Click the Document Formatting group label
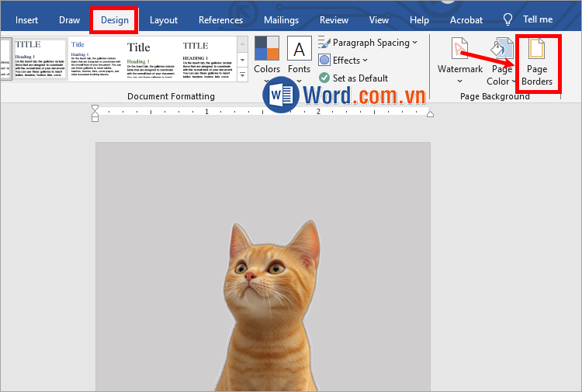 pyautogui.click(x=171, y=96)
